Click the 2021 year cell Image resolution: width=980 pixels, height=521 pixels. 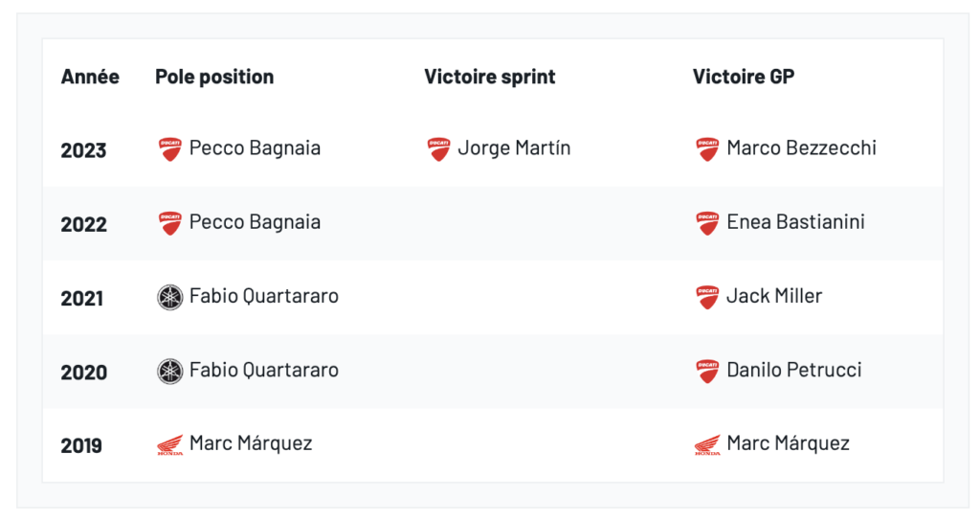pos(81,298)
